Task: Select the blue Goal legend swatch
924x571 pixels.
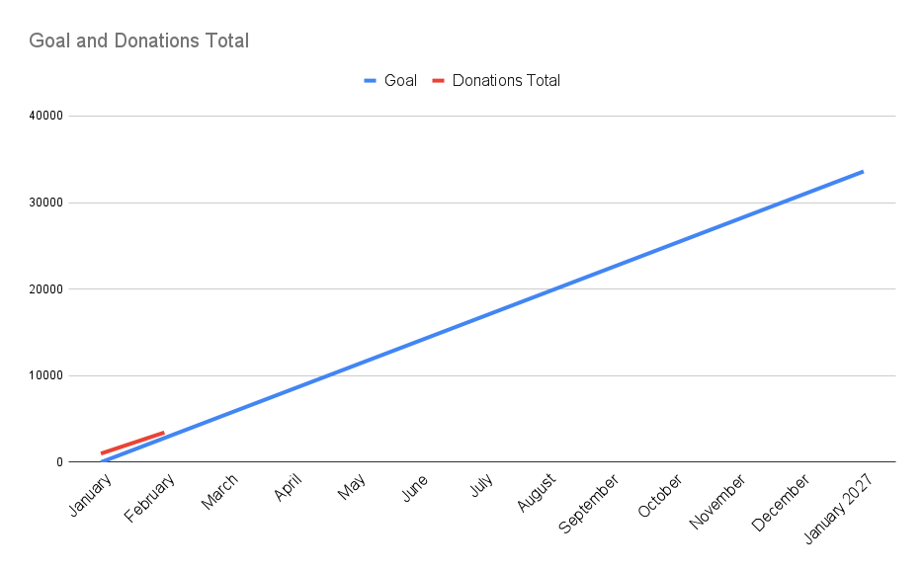Action: click(371, 81)
